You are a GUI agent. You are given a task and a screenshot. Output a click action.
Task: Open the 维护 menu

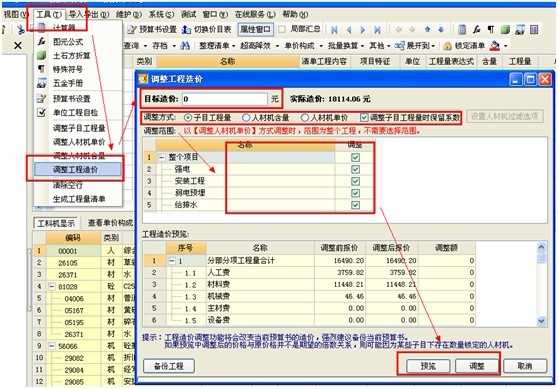point(129,15)
